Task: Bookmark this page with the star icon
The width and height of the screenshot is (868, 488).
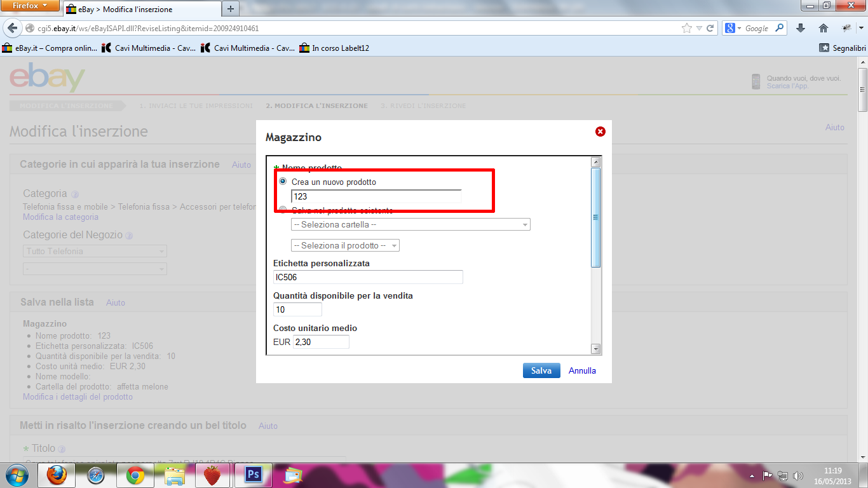Action: [686, 29]
